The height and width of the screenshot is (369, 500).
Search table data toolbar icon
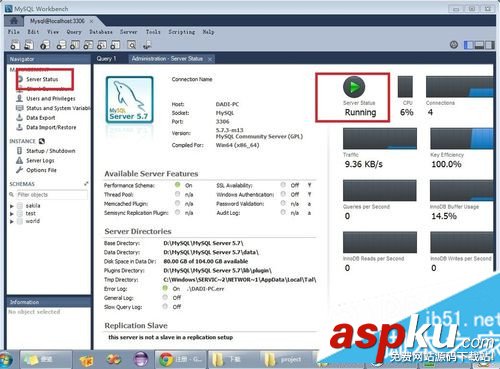pyautogui.click(x=132, y=45)
